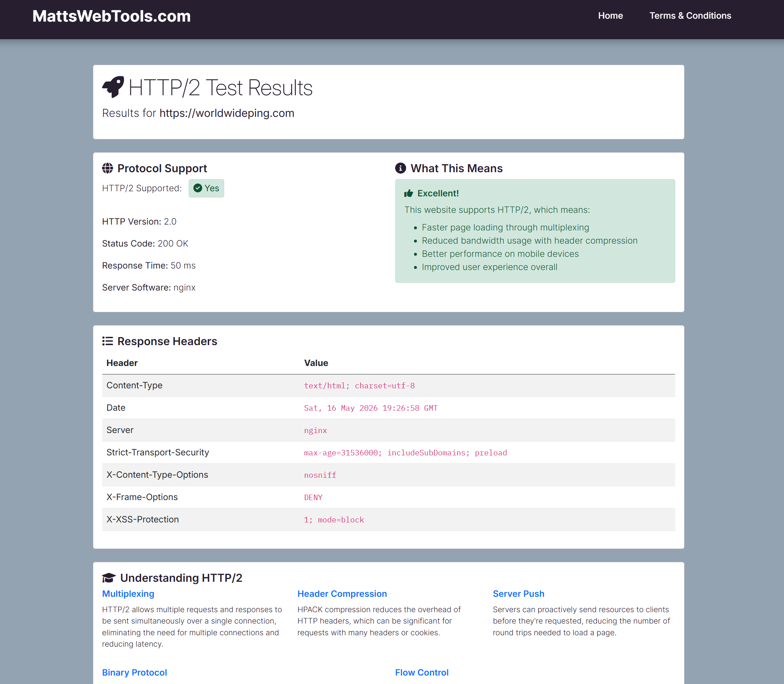
Task: Click the Flow Control heading
Action: point(422,672)
